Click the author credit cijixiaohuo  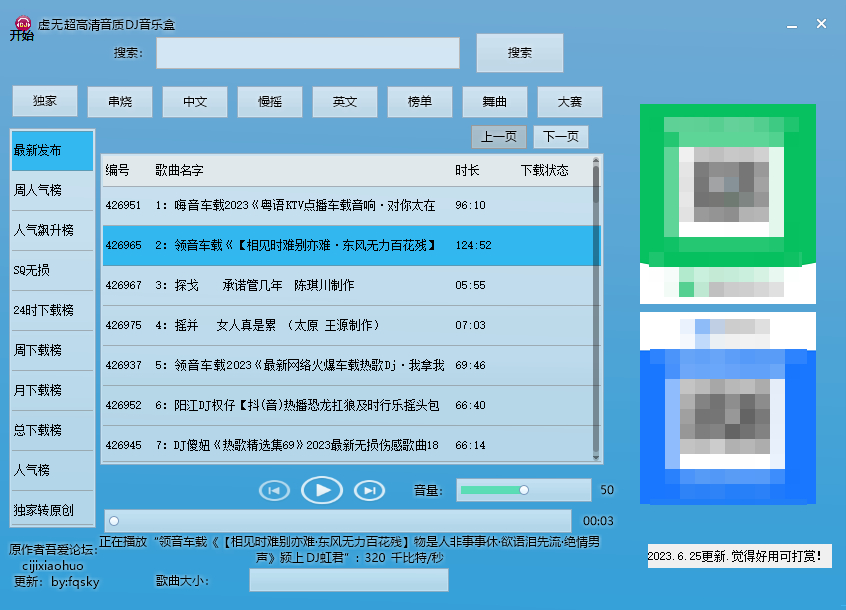click(53, 566)
